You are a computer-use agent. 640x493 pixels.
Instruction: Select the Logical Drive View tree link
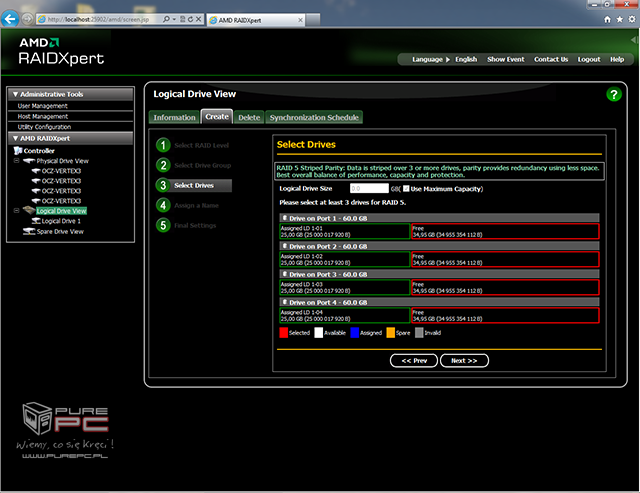tap(61, 211)
